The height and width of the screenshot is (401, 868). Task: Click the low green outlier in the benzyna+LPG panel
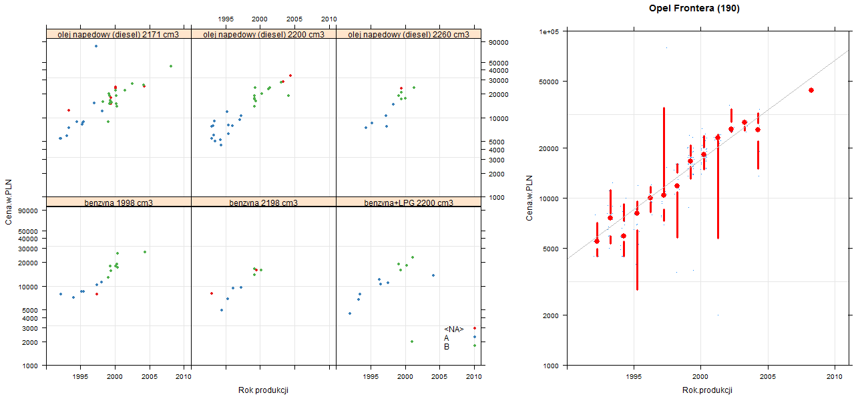coord(412,342)
